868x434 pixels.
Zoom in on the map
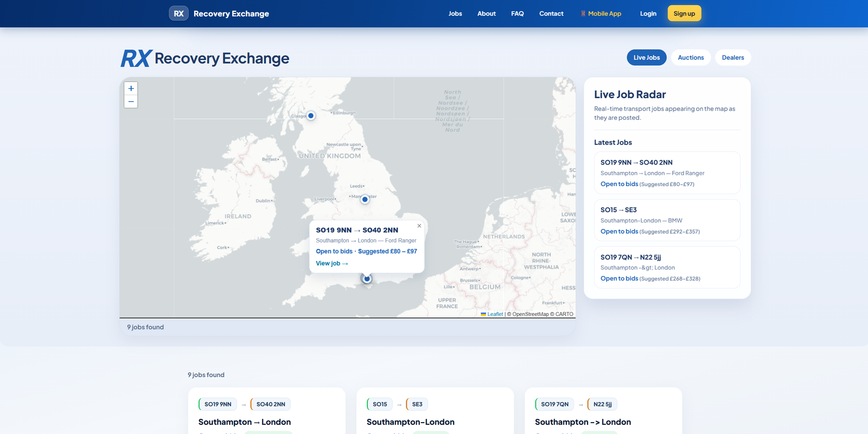point(131,88)
